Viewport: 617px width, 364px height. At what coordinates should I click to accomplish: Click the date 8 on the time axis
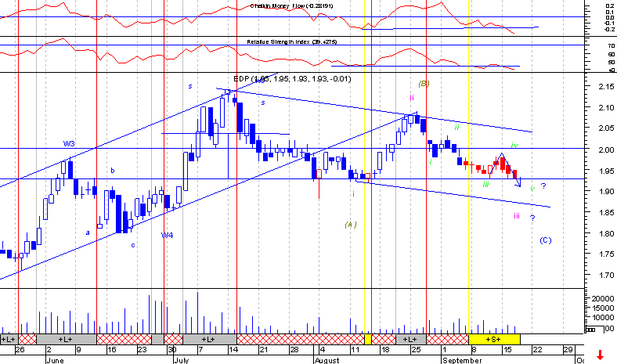coord(474,350)
